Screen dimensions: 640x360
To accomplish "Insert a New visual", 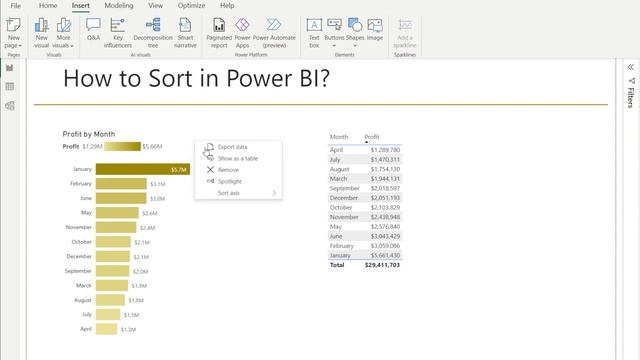I will coord(42,33).
